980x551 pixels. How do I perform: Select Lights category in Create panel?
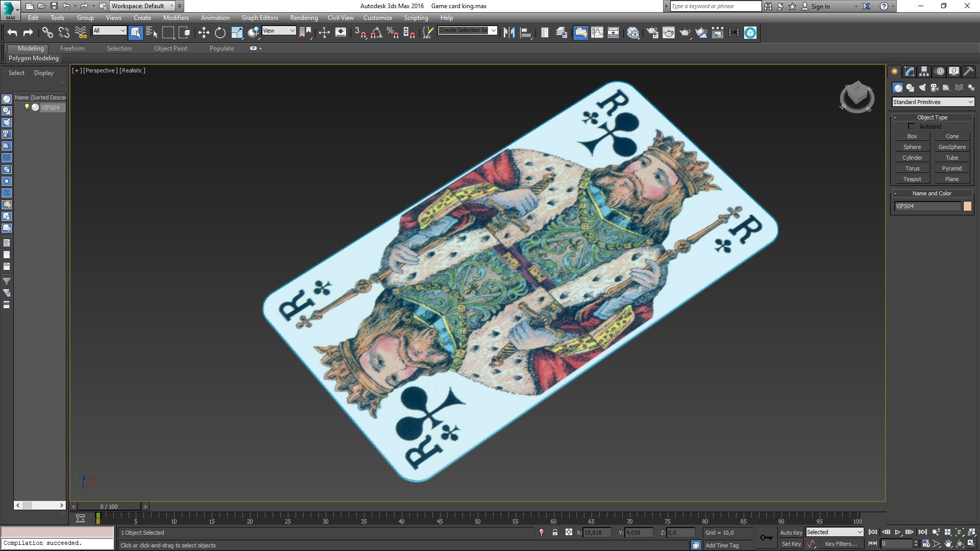[x=922, y=88]
